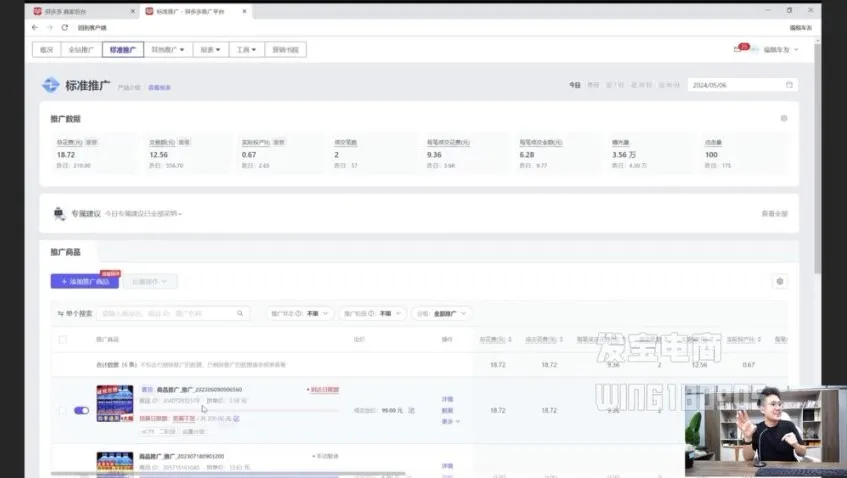Click the search magnifier icon in product search
This screenshot has width=847, height=478.
pyautogui.click(x=240, y=313)
